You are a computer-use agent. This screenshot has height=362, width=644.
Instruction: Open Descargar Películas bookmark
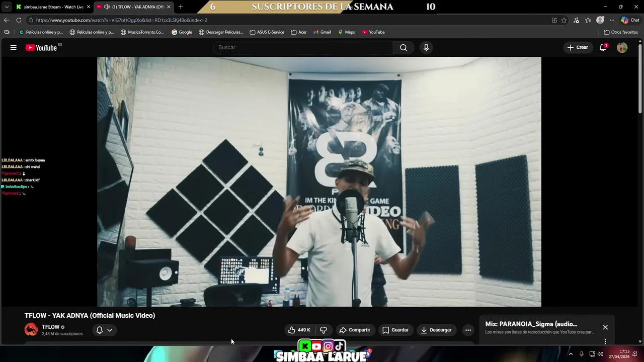point(221,32)
